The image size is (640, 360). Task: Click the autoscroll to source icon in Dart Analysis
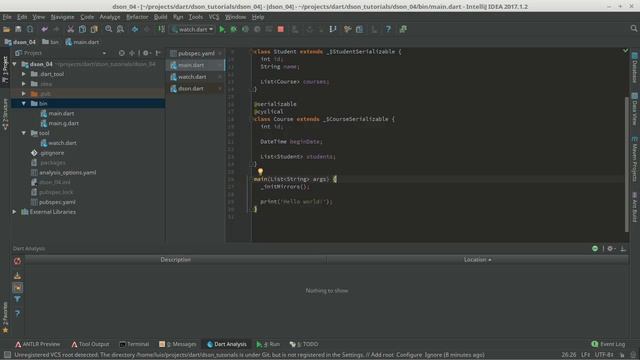(17, 276)
